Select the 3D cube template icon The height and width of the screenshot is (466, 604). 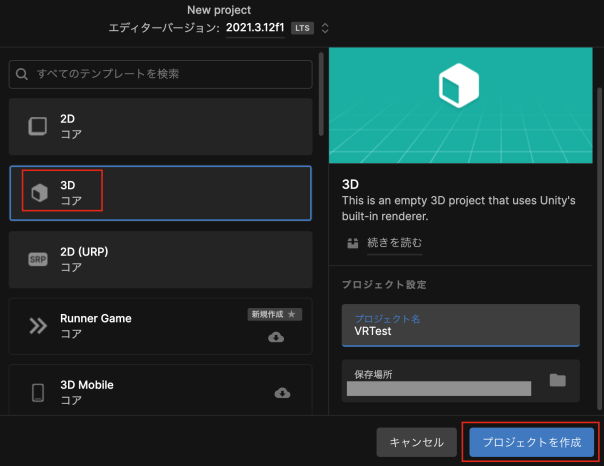coord(39,193)
